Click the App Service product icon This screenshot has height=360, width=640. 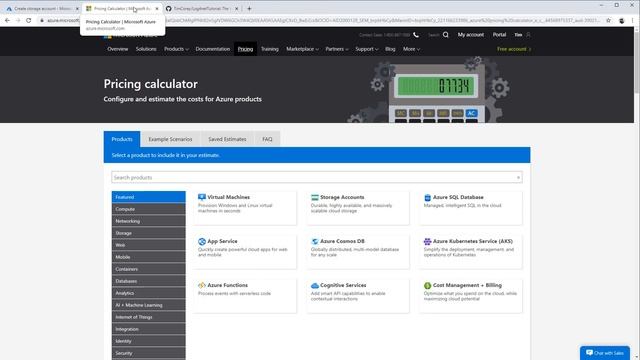tap(202, 241)
